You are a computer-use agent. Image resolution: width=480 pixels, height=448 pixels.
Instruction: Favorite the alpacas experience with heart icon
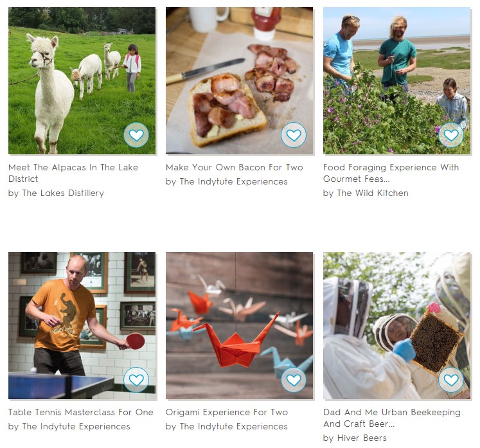[136, 135]
